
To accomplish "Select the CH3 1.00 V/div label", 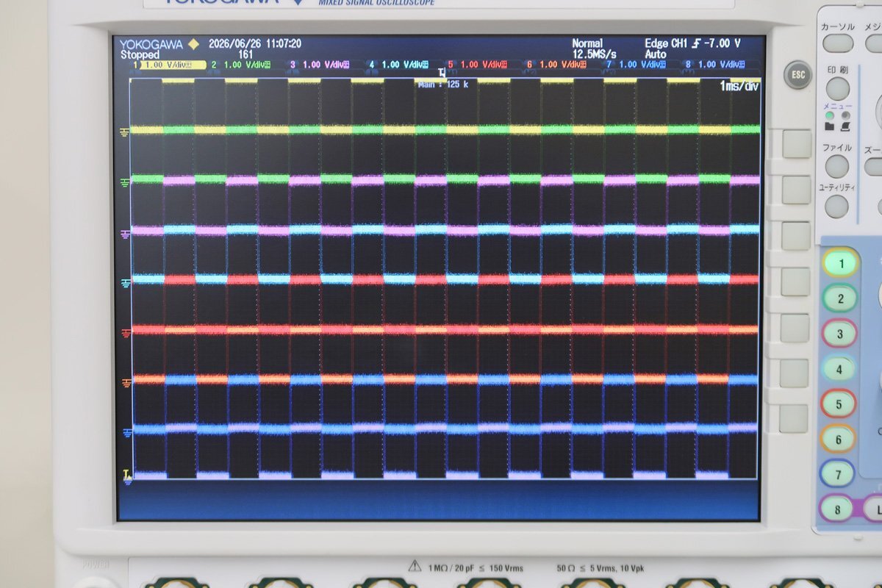I will 326,65.
